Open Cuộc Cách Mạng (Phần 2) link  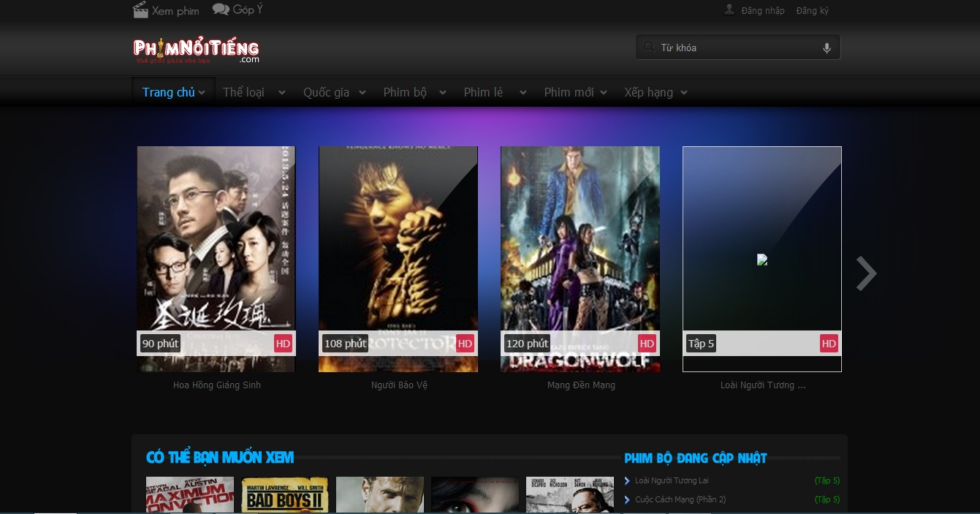(x=680, y=499)
